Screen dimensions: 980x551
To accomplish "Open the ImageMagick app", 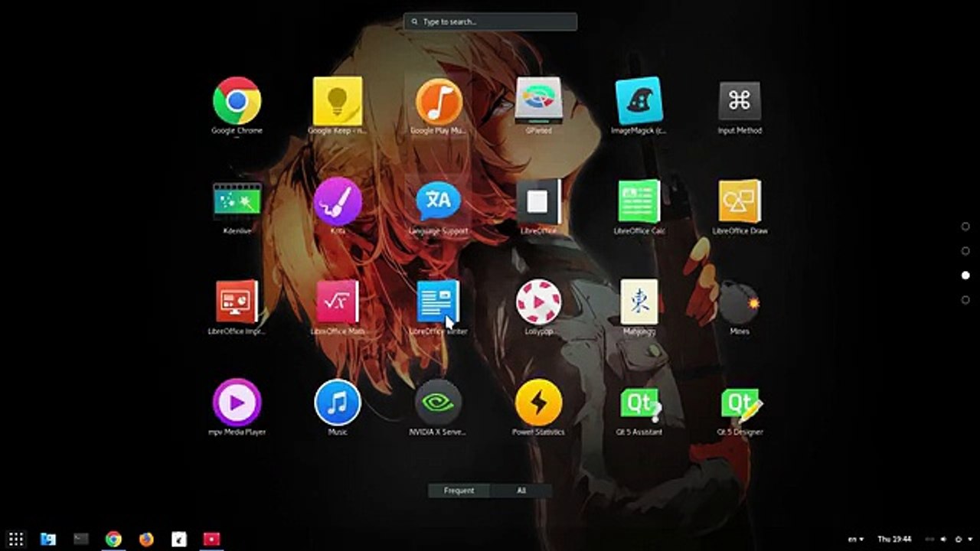I will coord(639,101).
